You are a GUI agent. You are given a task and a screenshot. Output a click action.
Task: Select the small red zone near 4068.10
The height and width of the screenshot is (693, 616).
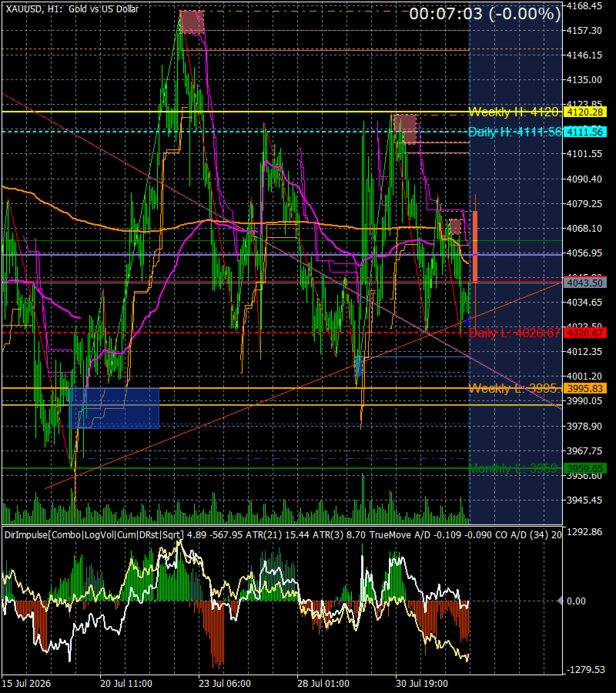point(455,226)
